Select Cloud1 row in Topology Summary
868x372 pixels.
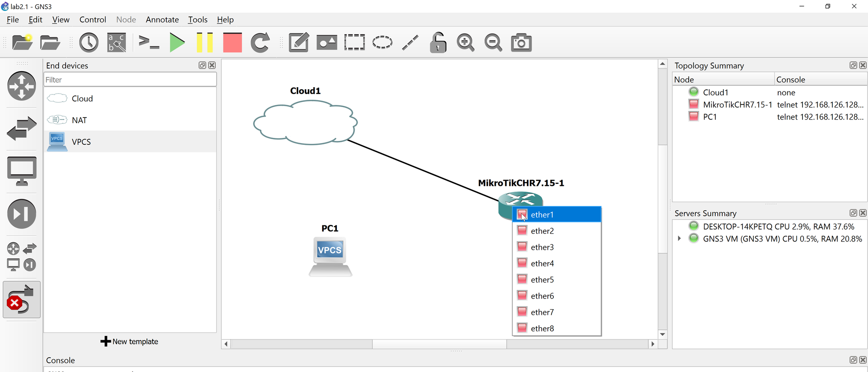click(769, 92)
